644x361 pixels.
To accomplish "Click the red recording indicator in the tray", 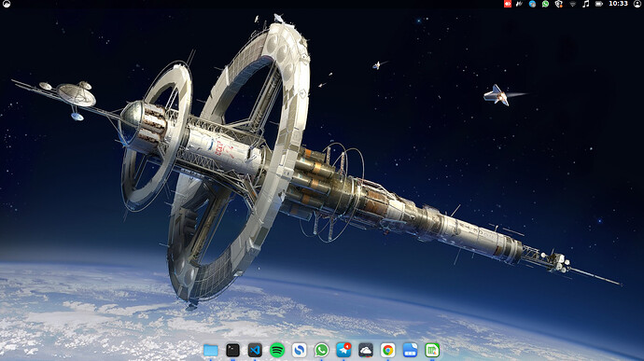I will point(508,4).
